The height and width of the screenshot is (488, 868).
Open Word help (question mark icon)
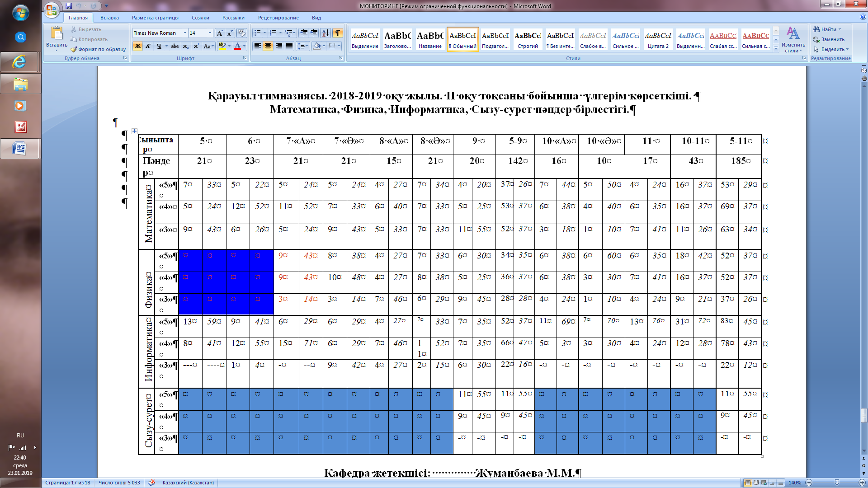pos(863,17)
